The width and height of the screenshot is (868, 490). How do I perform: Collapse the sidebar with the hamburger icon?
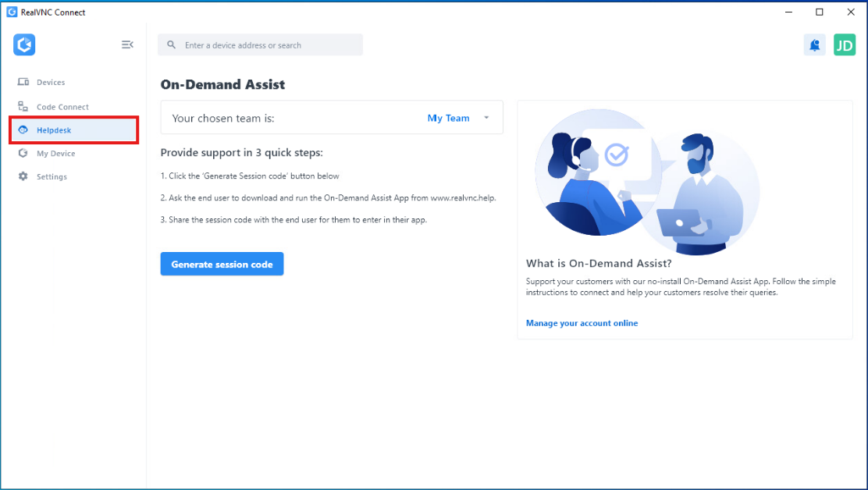(127, 44)
